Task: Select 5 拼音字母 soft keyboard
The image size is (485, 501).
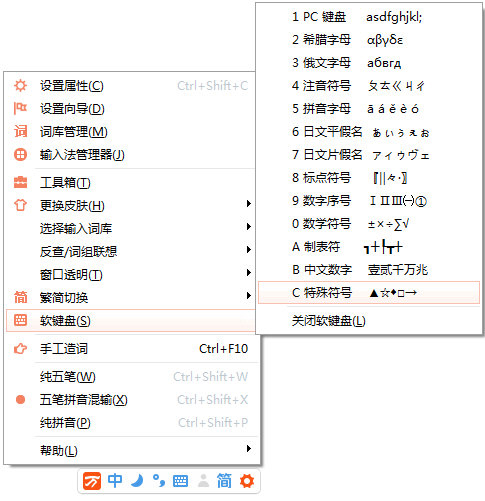Action: pyautogui.click(x=369, y=109)
